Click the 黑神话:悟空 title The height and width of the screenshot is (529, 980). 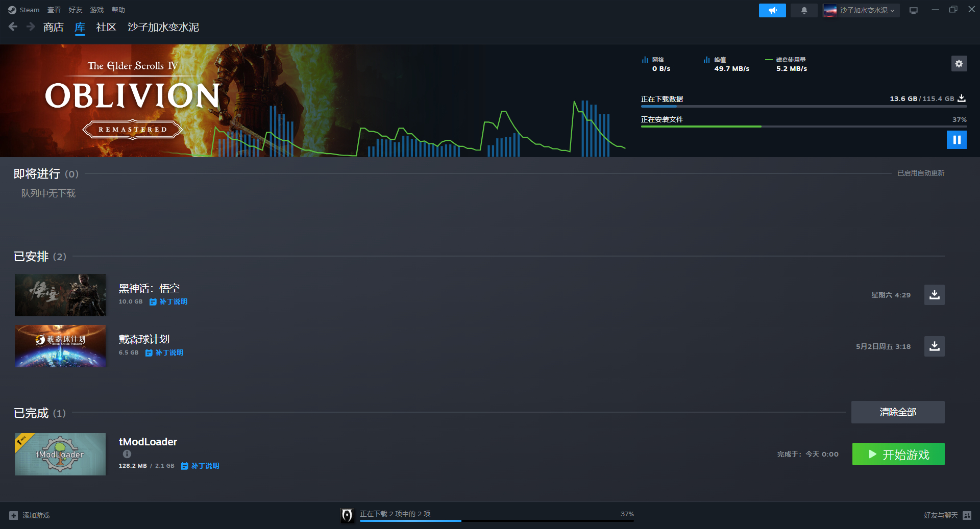pyautogui.click(x=149, y=289)
